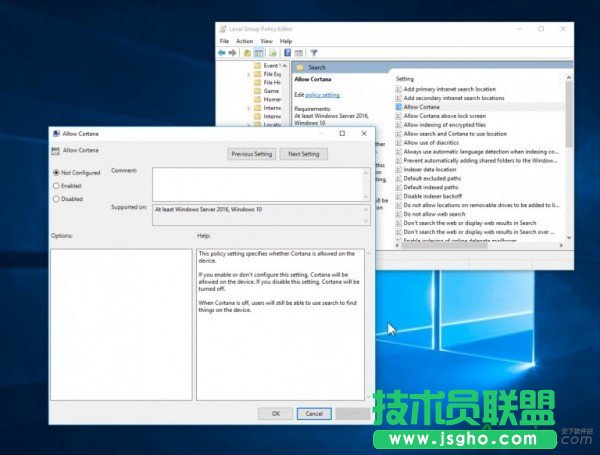Click icon of Allow Cortana list row
Screen dimensions: 600x455
399,107
